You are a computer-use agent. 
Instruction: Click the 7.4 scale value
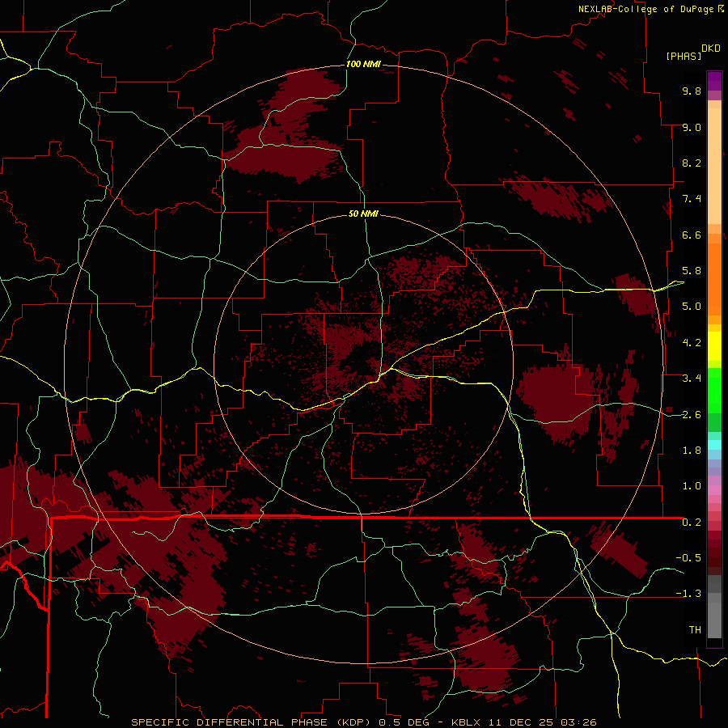pyautogui.click(x=692, y=199)
